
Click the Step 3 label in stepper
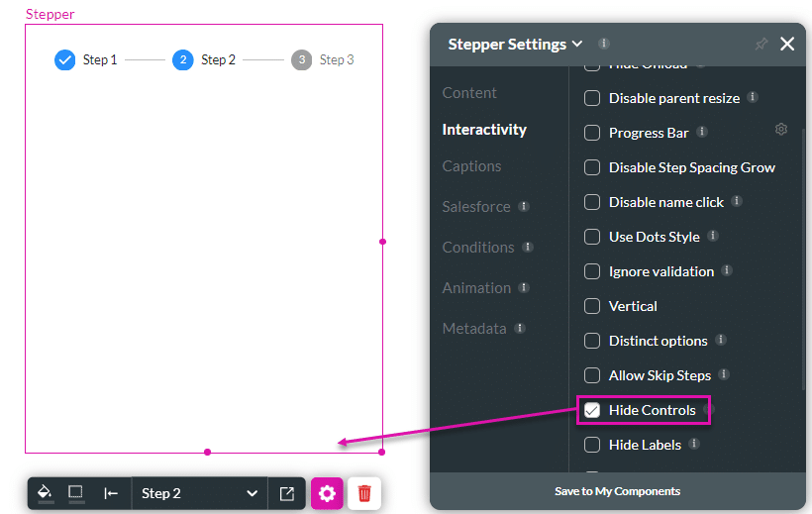pos(337,60)
